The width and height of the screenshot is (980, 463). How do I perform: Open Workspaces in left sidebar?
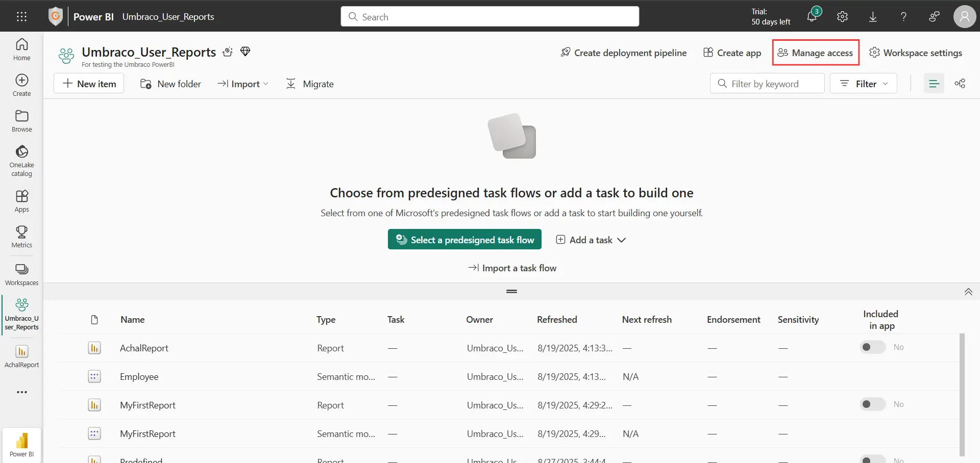[21, 274]
